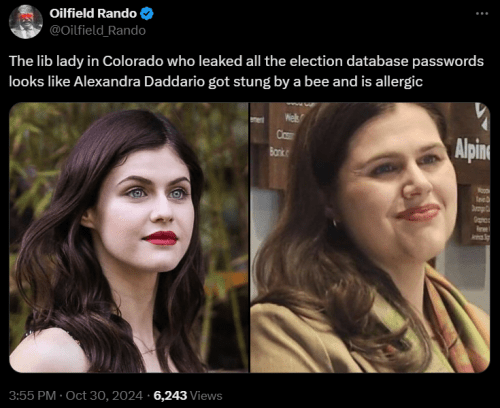Screen dimensions: 500x408
Task: Open the right photo of smiling woman
Action: click(x=370, y=237)
